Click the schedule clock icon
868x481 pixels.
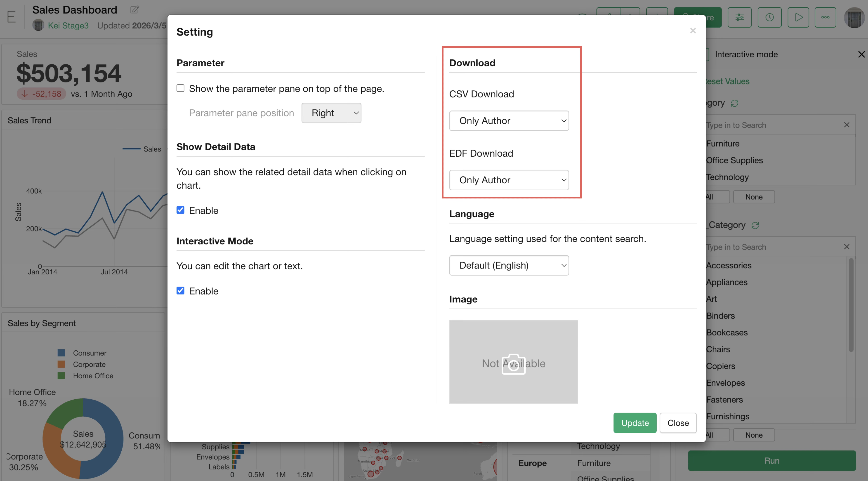tap(769, 17)
